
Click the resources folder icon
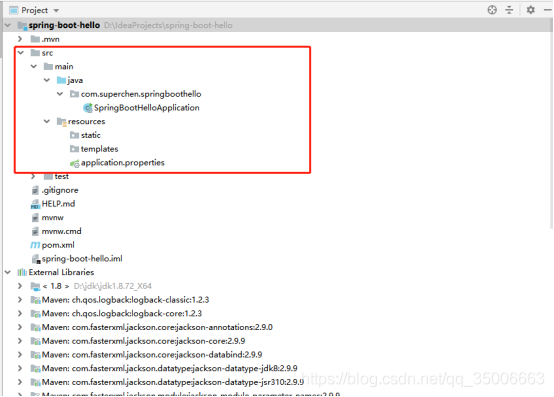61,122
